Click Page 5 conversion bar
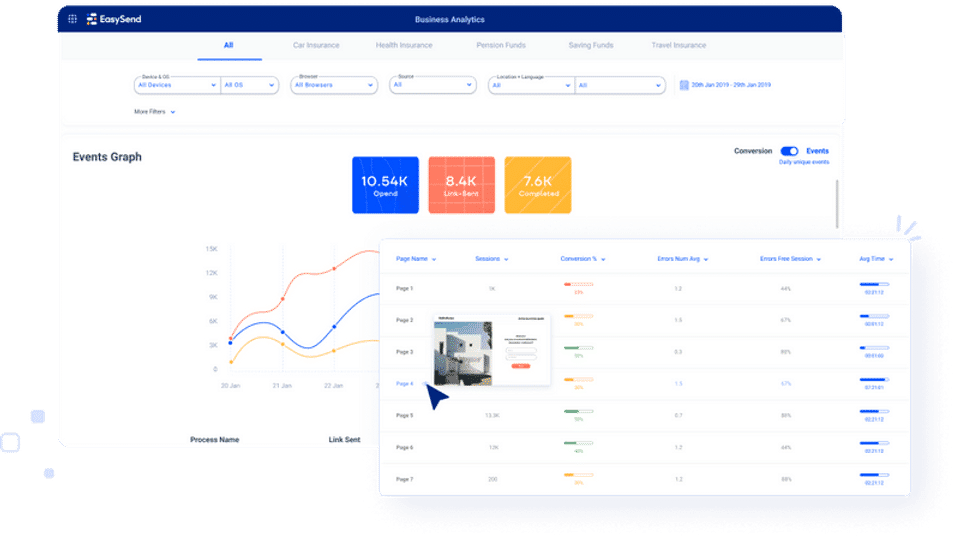 coord(579,412)
